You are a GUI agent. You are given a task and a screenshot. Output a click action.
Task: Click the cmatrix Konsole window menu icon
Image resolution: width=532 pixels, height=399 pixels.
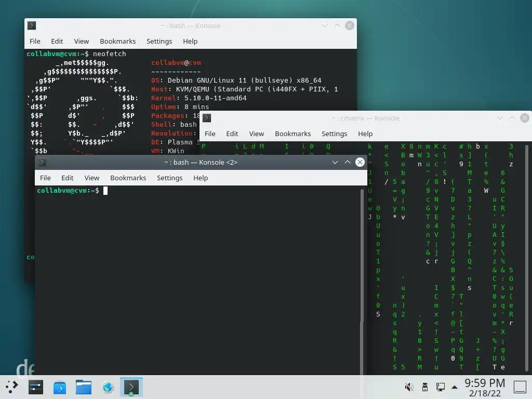(207, 118)
